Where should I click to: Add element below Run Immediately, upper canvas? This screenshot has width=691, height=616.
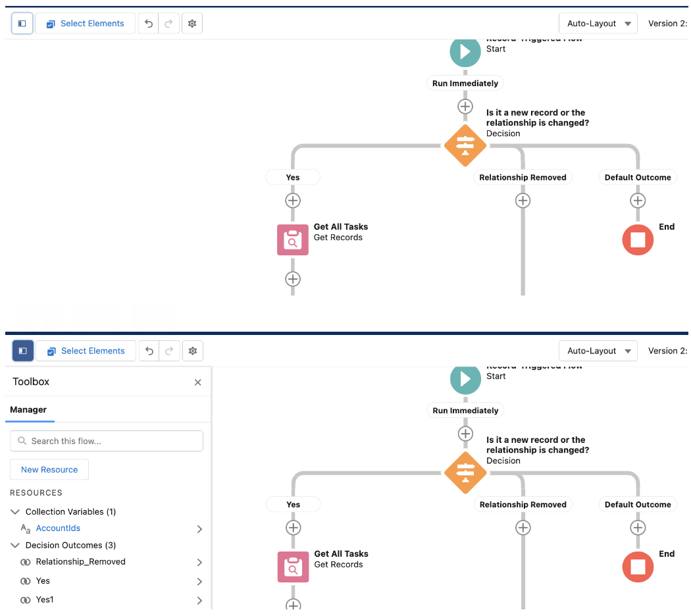(465, 107)
